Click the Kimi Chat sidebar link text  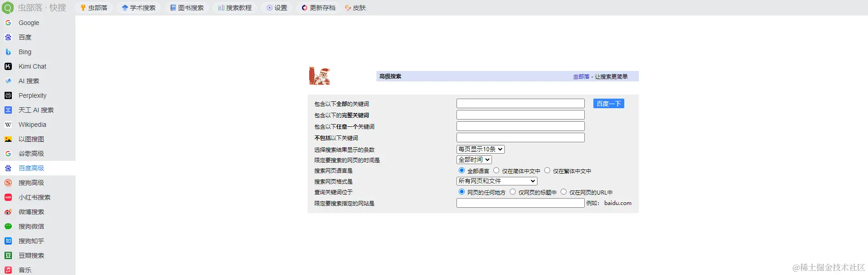[32, 66]
